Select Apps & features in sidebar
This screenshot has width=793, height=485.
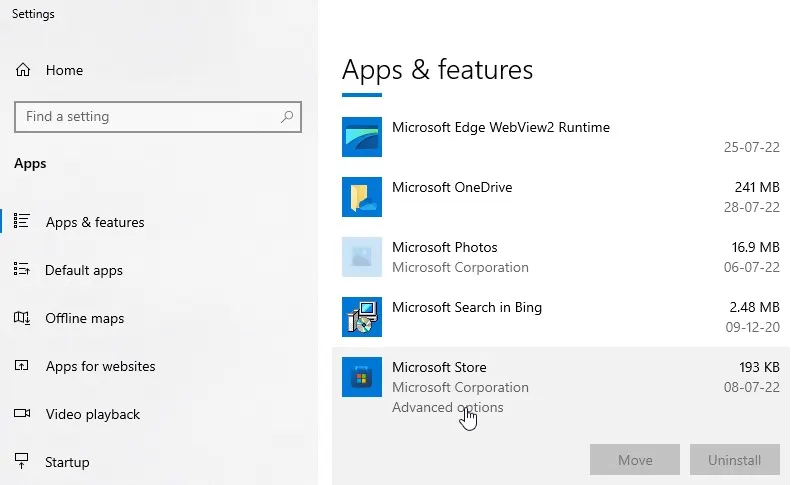[95, 222]
